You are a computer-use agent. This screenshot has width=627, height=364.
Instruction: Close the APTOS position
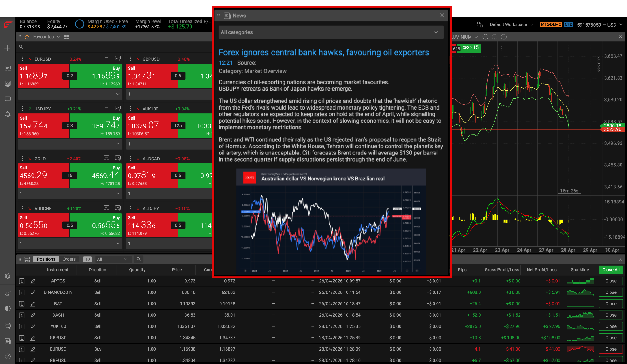click(x=611, y=281)
